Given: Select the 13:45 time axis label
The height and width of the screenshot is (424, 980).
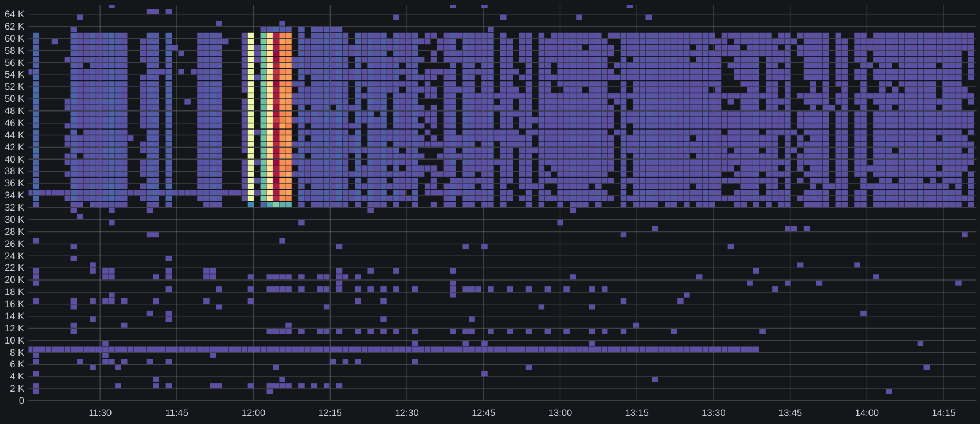Looking at the screenshot, I should (790, 413).
